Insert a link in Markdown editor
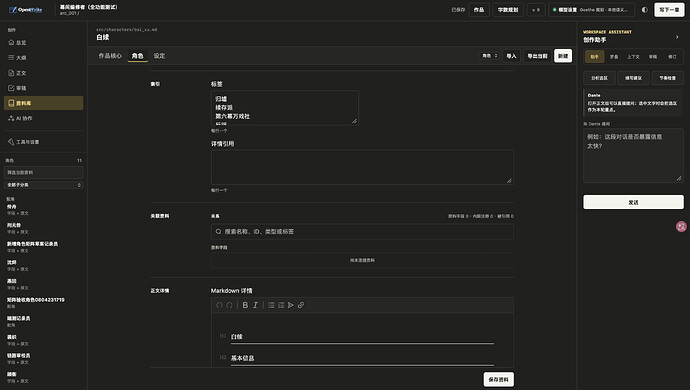 301,305
